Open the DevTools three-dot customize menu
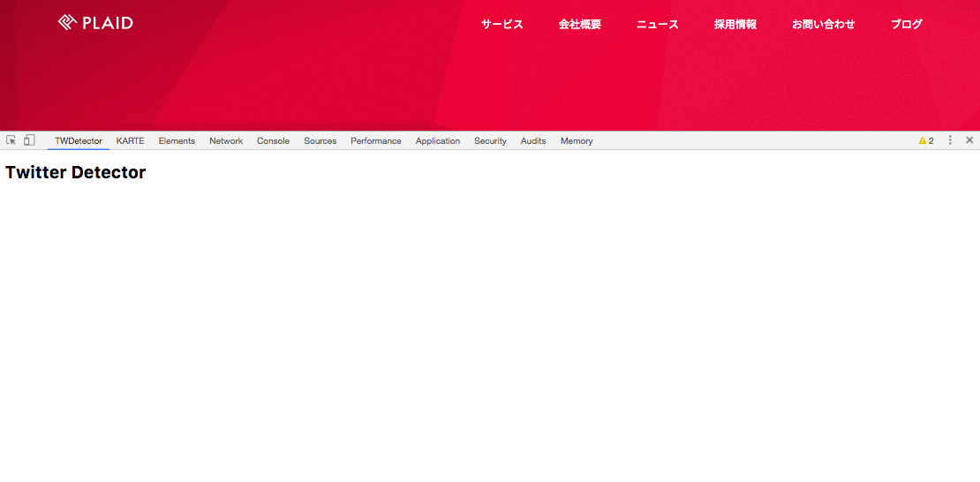The image size is (980, 482). 950,140
